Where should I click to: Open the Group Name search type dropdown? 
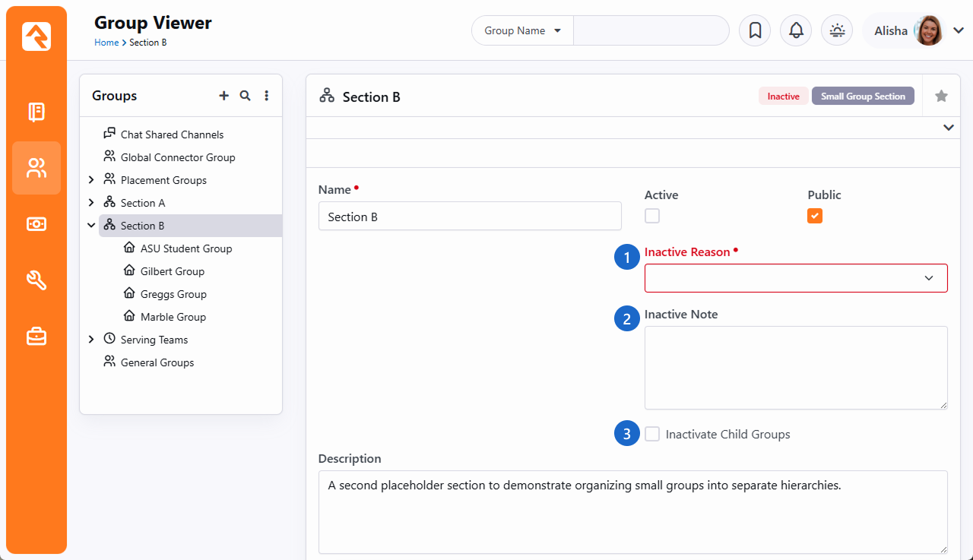(x=522, y=31)
